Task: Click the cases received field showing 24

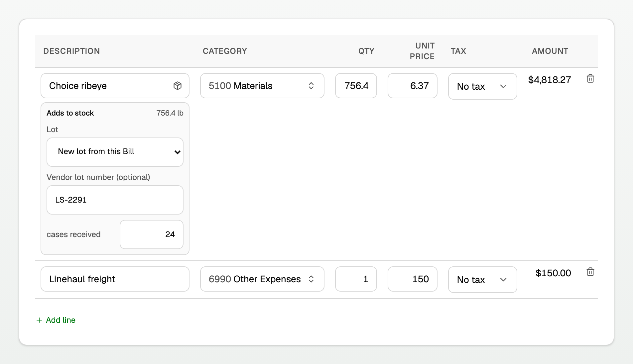Action: click(152, 234)
